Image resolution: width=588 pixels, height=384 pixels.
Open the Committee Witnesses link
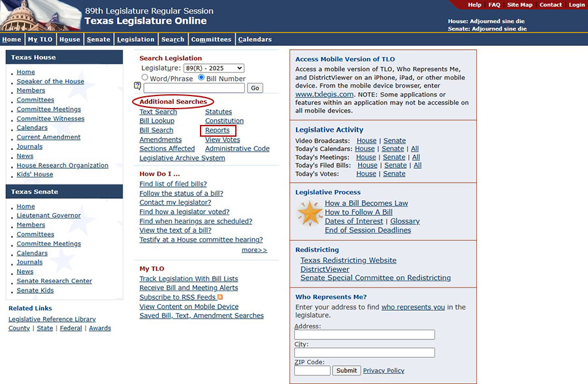pyautogui.click(x=50, y=118)
